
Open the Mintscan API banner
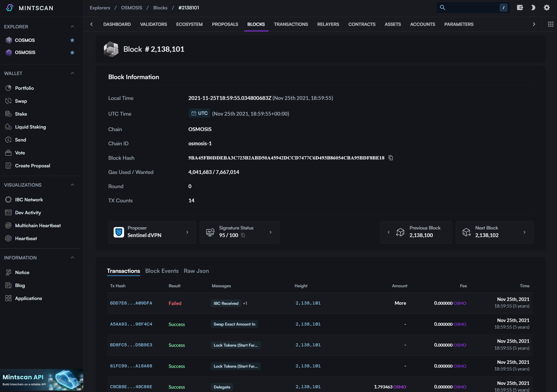pos(42,380)
